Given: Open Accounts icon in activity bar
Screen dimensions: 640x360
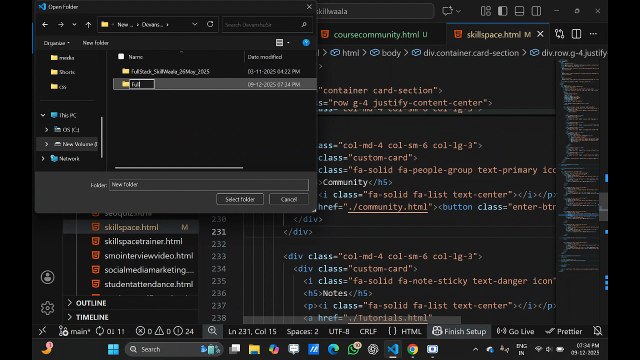Looking at the screenshot, I should pos(47,277).
